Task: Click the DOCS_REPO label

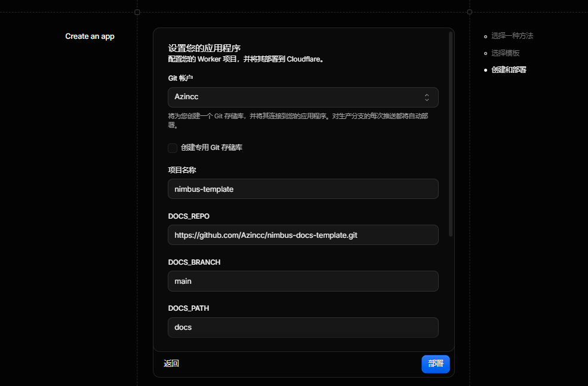Action: (x=189, y=216)
